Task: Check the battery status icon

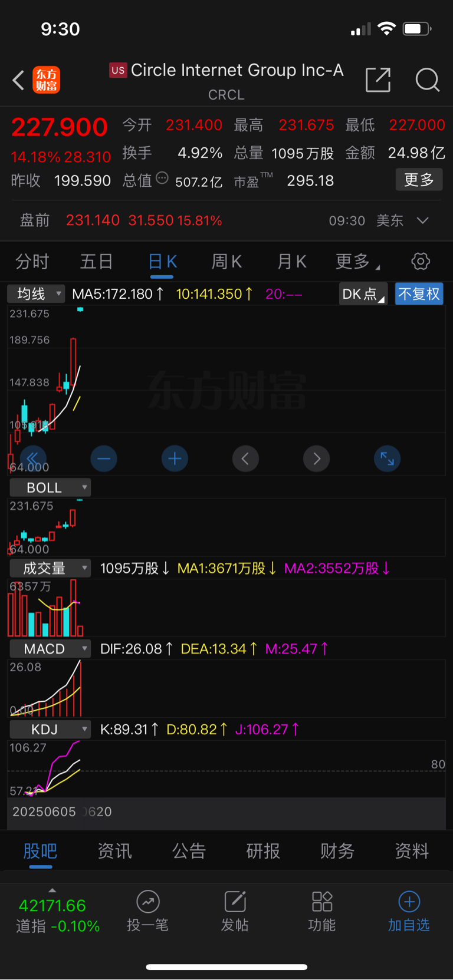Action: pos(417,28)
